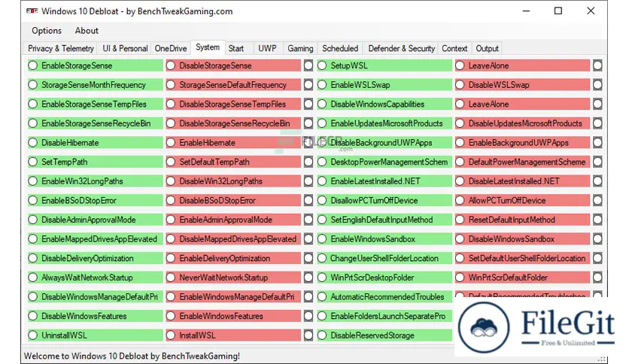Select EnableDeliveryOptimization option
This screenshot has width=629, height=364.
coord(233,258)
